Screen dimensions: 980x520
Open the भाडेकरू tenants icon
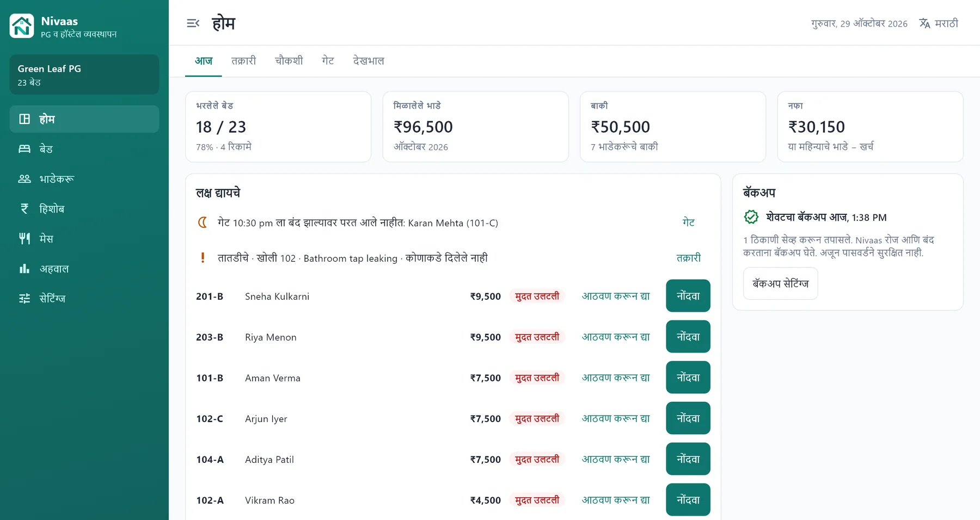[24, 179]
